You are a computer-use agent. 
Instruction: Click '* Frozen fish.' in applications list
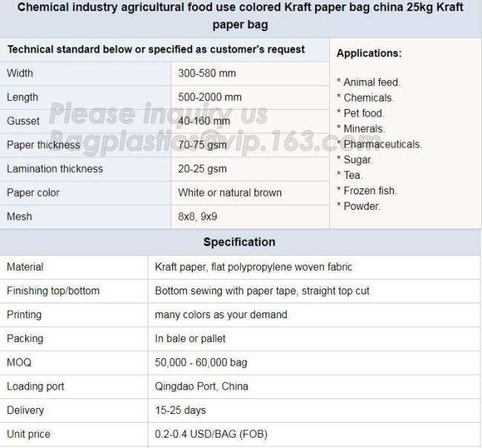click(366, 191)
